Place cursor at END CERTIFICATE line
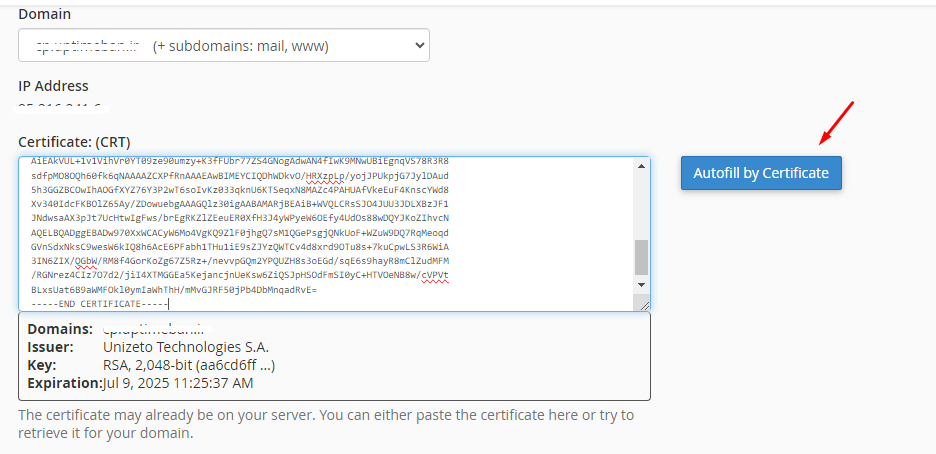Image resolution: width=936 pixels, height=454 pixels. click(x=99, y=304)
